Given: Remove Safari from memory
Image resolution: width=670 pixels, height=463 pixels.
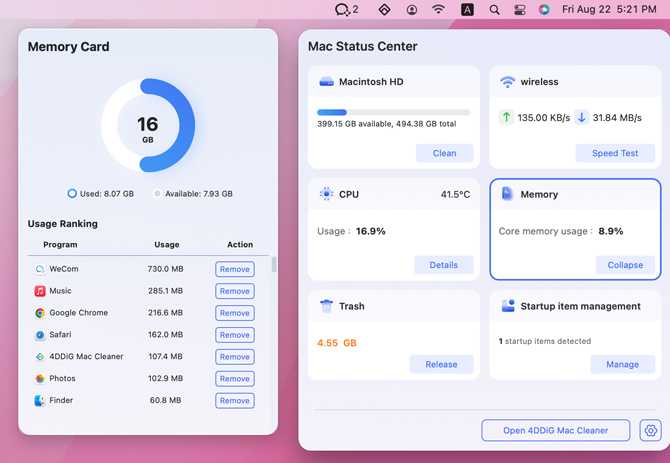Looking at the screenshot, I should coord(235,335).
